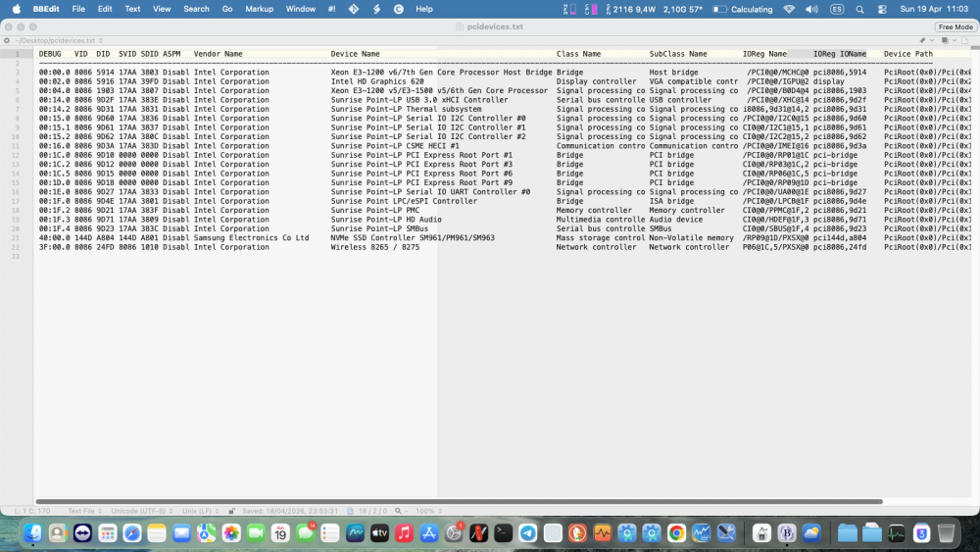980x552 pixels.
Task: Click 'Samsung Electronics Co Ltd' vendor text
Action: tap(251, 237)
